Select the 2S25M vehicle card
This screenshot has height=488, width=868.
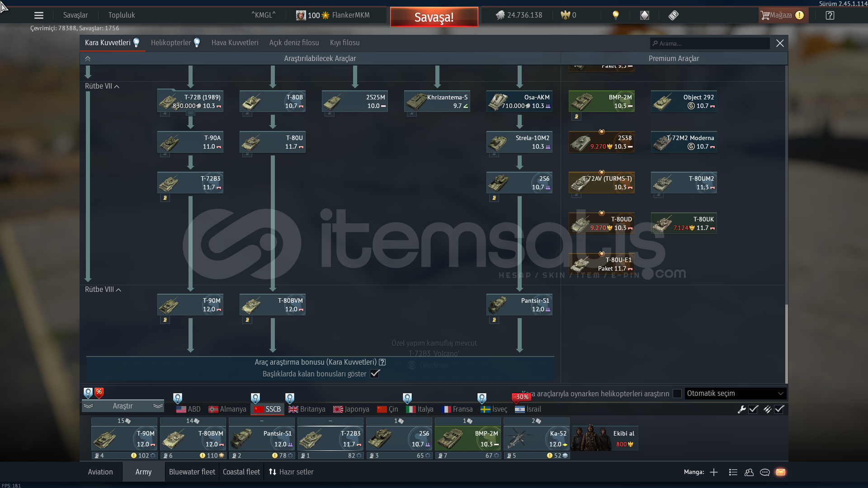tap(355, 101)
